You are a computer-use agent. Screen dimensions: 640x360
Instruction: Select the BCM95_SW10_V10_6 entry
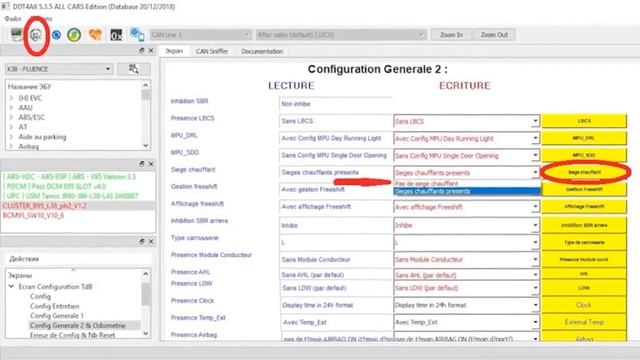click(x=33, y=216)
